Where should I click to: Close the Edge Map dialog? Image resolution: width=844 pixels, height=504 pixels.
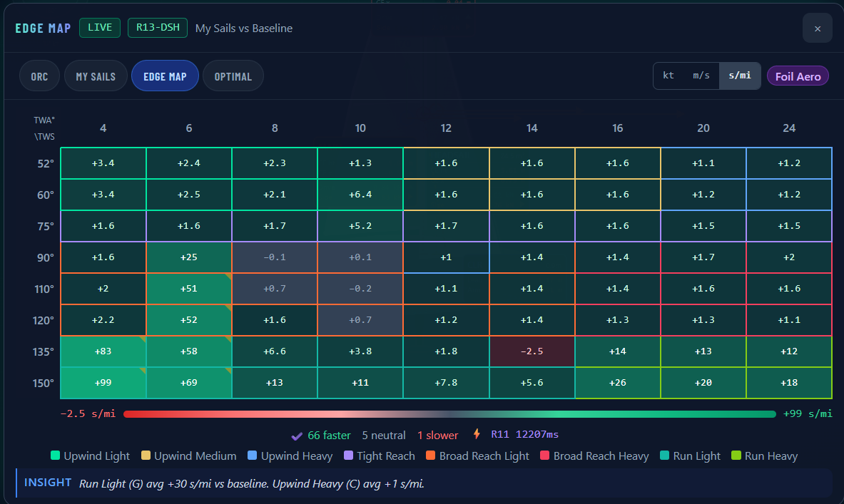coord(817,29)
